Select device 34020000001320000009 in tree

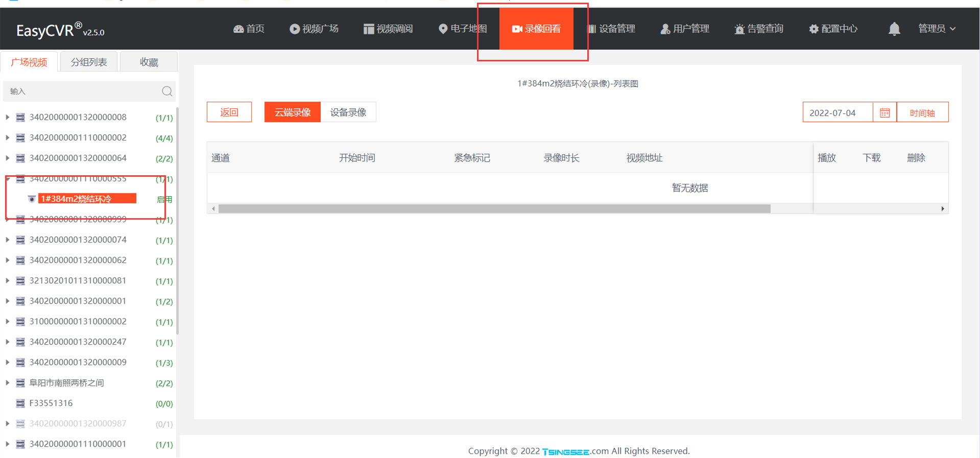point(78,363)
